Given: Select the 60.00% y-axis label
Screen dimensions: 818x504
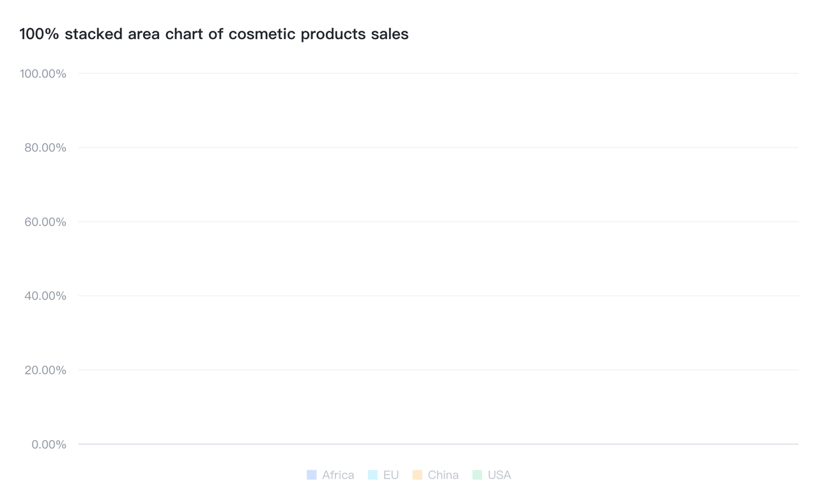Looking at the screenshot, I should (45, 222).
